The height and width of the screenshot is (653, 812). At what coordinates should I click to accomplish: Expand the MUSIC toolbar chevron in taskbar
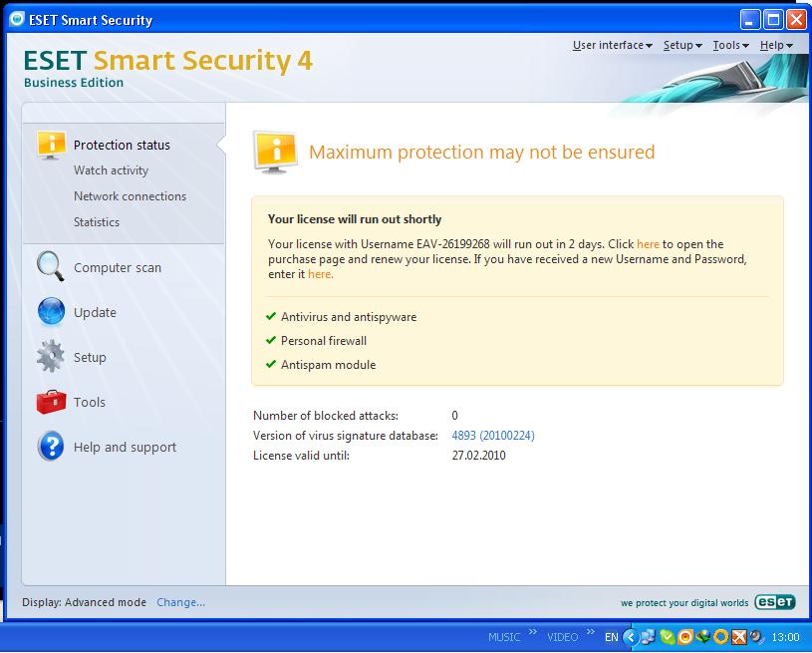(x=533, y=632)
